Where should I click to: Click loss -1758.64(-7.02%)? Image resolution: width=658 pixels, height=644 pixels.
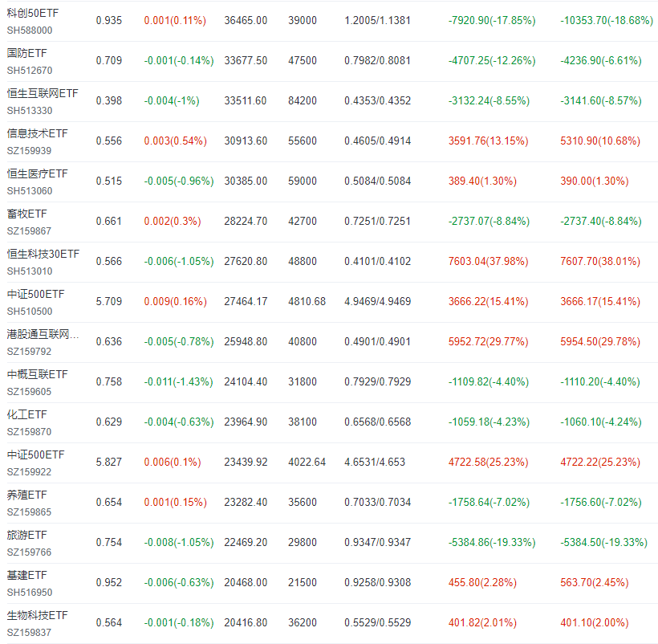(x=489, y=503)
